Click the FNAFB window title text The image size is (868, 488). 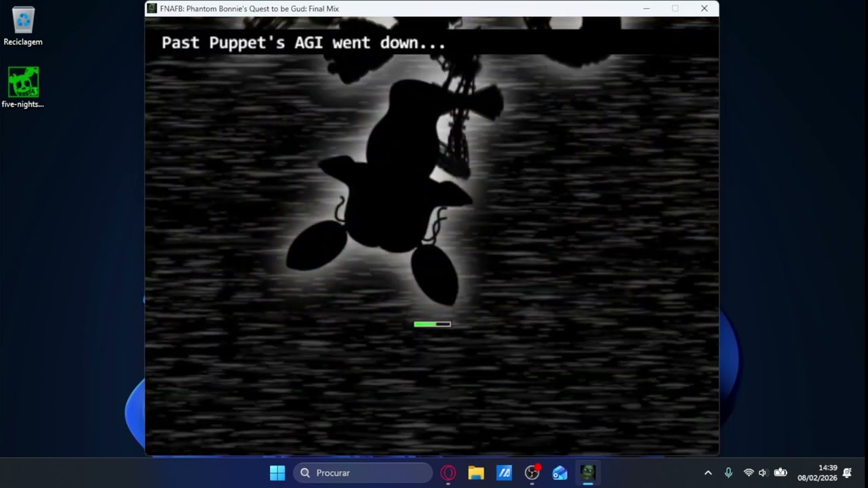(x=250, y=9)
